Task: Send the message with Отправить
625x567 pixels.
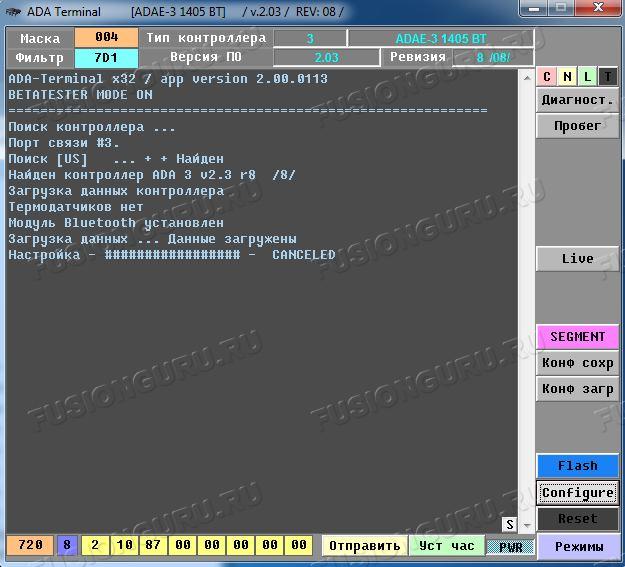Action: (x=364, y=546)
